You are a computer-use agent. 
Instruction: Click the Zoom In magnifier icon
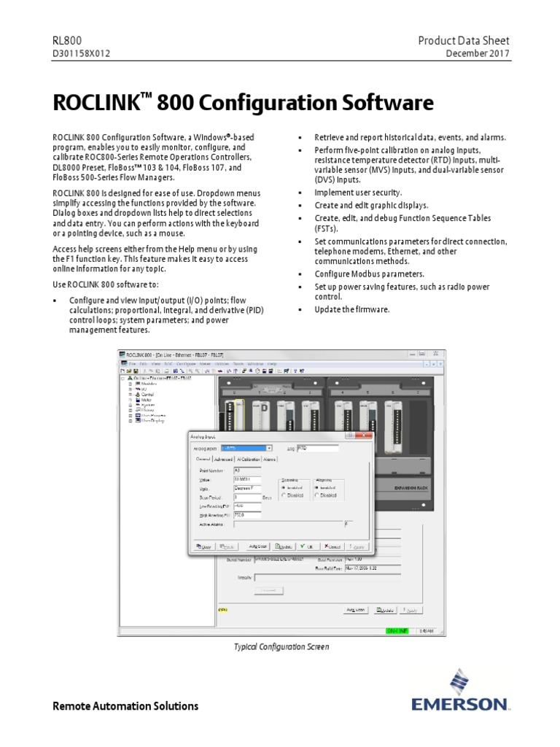[190, 371]
